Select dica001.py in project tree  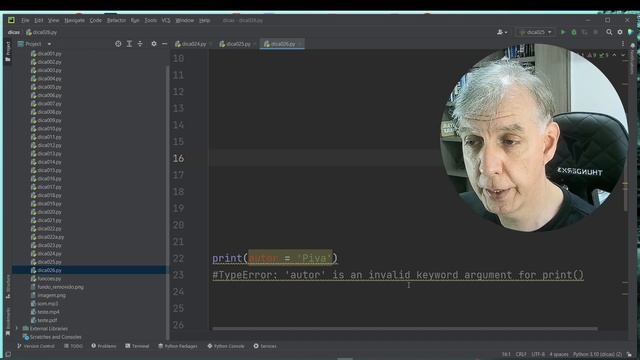(x=46, y=53)
